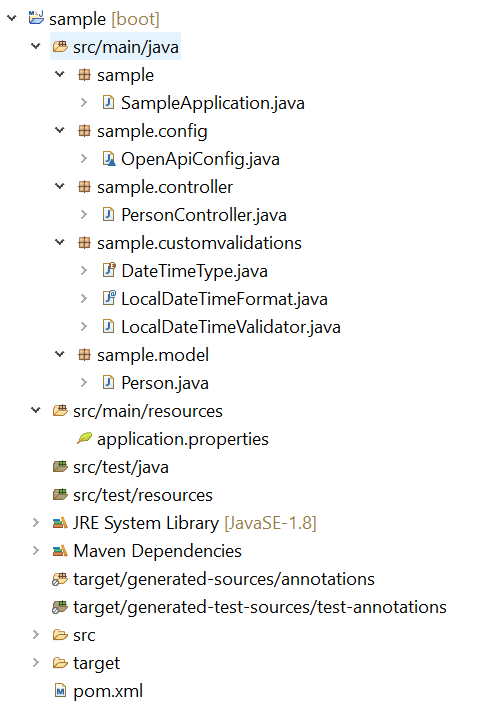Click the pom.xml Maven file icon

tap(60, 691)
